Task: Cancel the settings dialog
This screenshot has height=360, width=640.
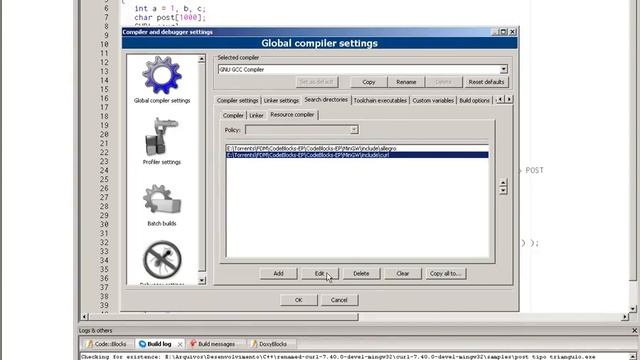Action: [339, 300]
